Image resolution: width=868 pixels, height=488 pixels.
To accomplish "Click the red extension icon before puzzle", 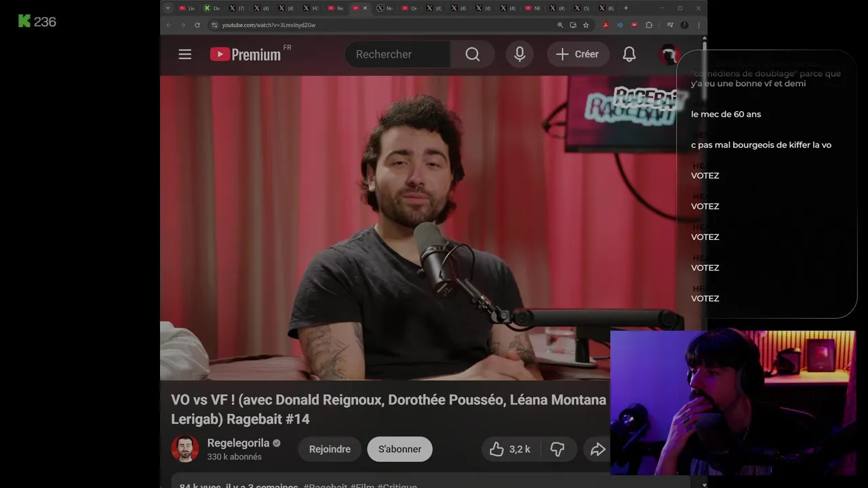I will [x=634, y=25].
